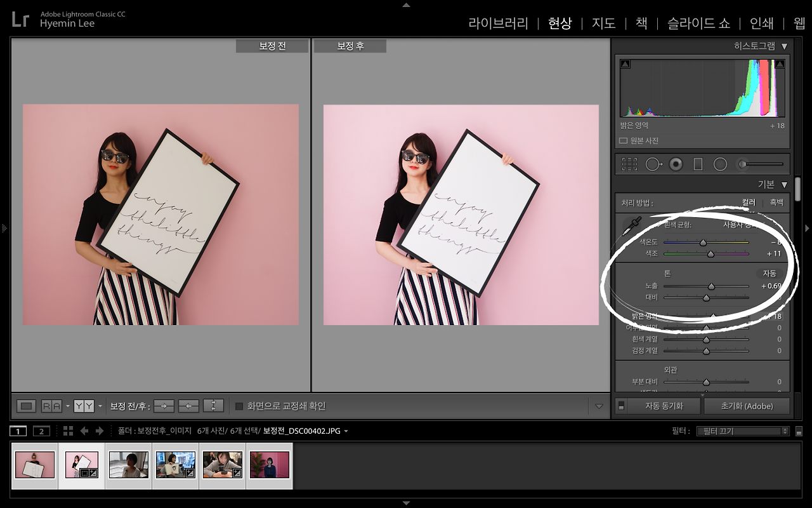The image size is (812, 508).
Task: Select the Adjustment Brush tool
Action: [759, 164]
